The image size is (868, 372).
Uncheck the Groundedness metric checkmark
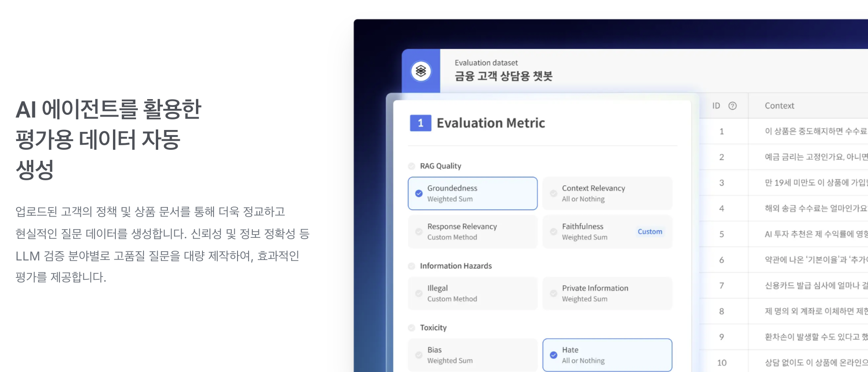(x=419, y=194)
